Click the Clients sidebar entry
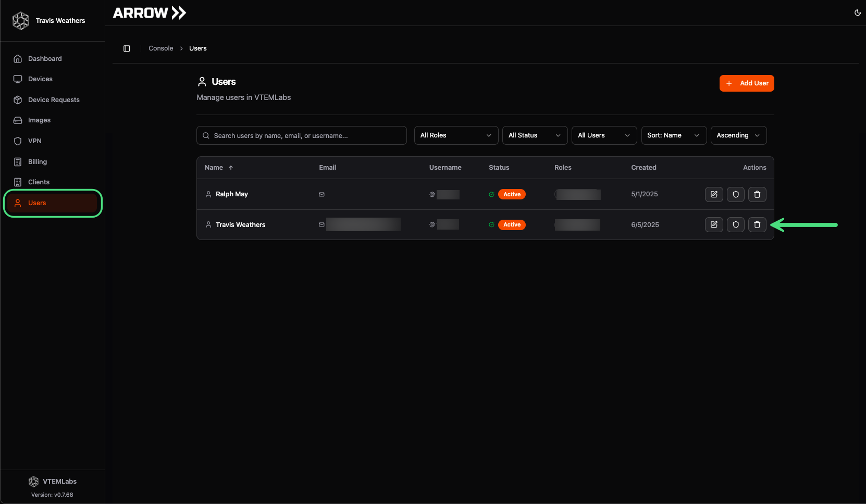This screenshot has width=866, height=504. [39, 182]
